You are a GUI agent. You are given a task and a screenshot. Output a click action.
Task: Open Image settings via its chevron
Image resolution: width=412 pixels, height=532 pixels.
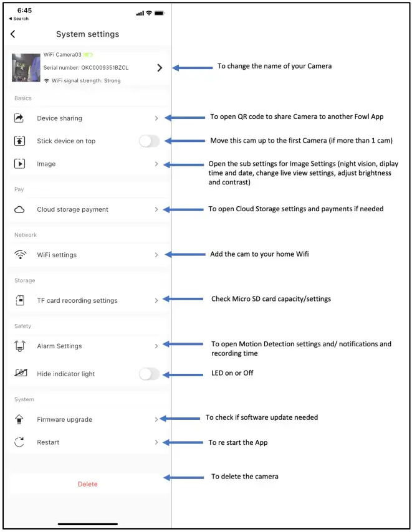point(156,164)
